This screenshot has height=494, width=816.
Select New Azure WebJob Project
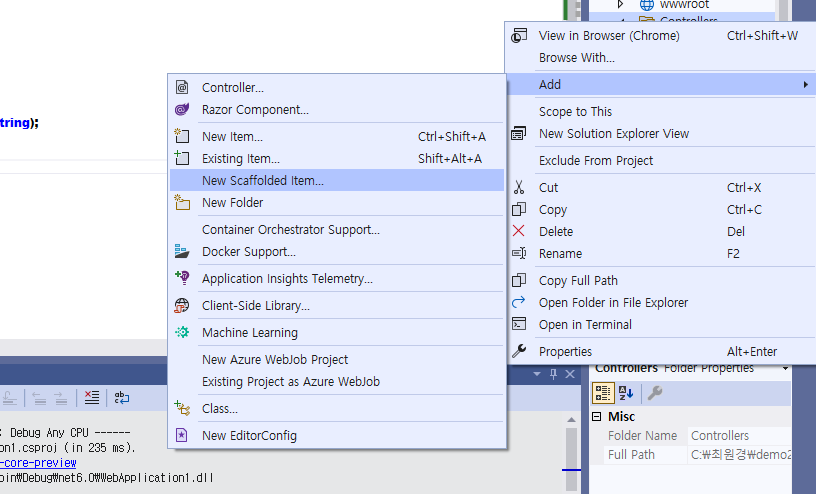(x=337, y=360)
